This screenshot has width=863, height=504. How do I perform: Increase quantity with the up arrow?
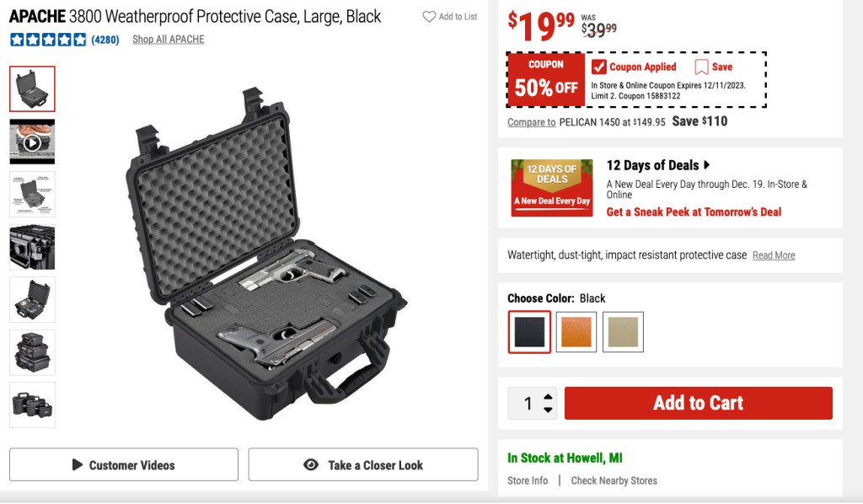549,396
